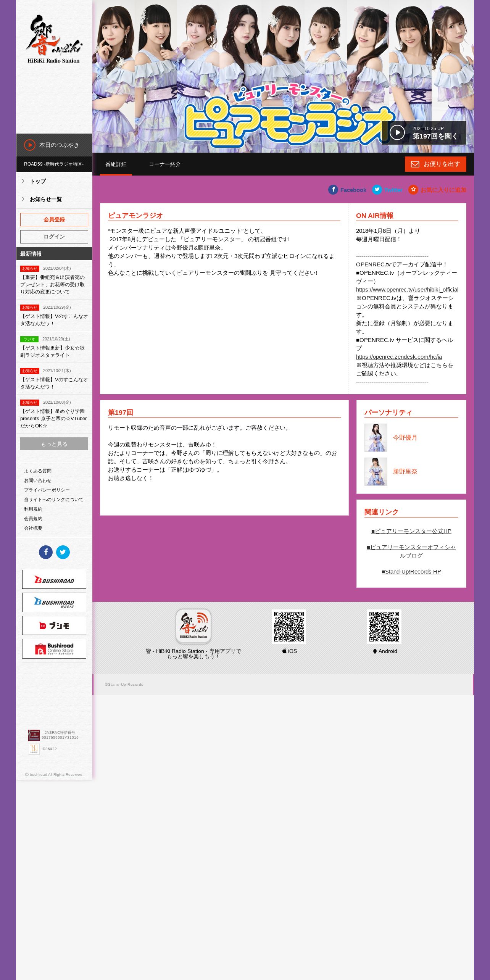Open openrec.zendesk.com help link
This screenshot has width=490, height=980.
point(399,357)
